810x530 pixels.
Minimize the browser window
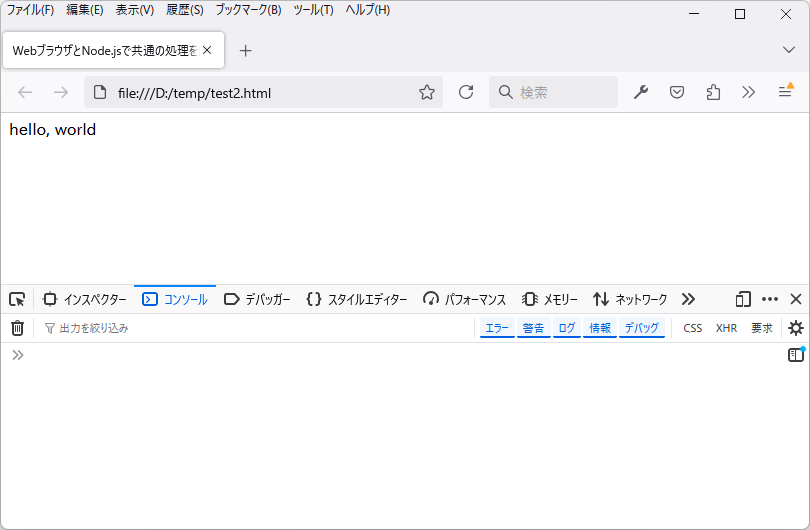click(x=694, y=13)
